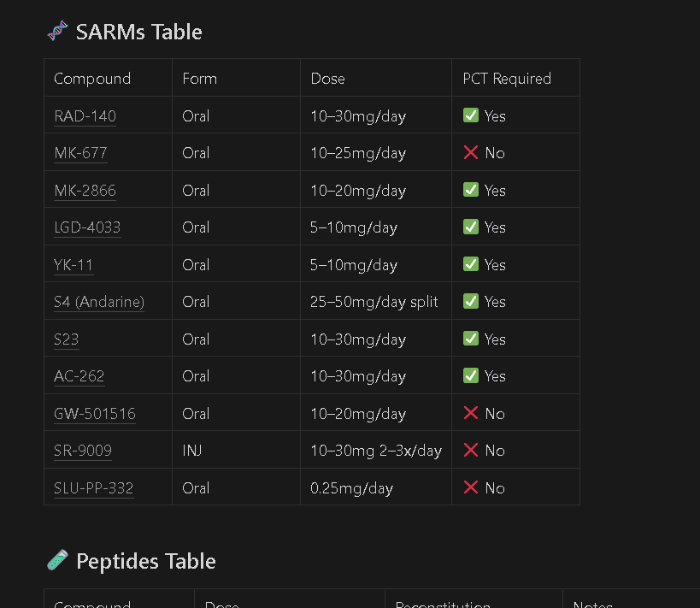Open the MK-677 compound link
700x608 pixels.
click(x=80, y=154)
